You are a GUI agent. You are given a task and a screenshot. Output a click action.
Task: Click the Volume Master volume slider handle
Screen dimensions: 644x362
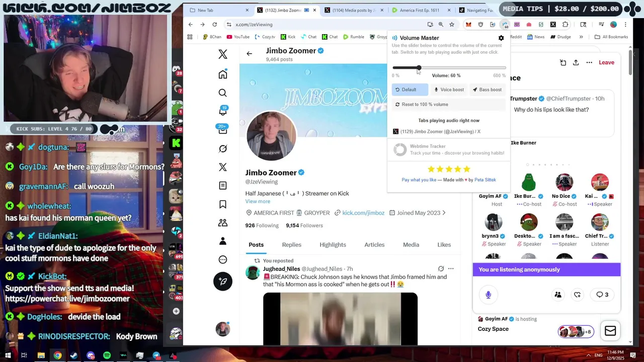pos(418,67)
